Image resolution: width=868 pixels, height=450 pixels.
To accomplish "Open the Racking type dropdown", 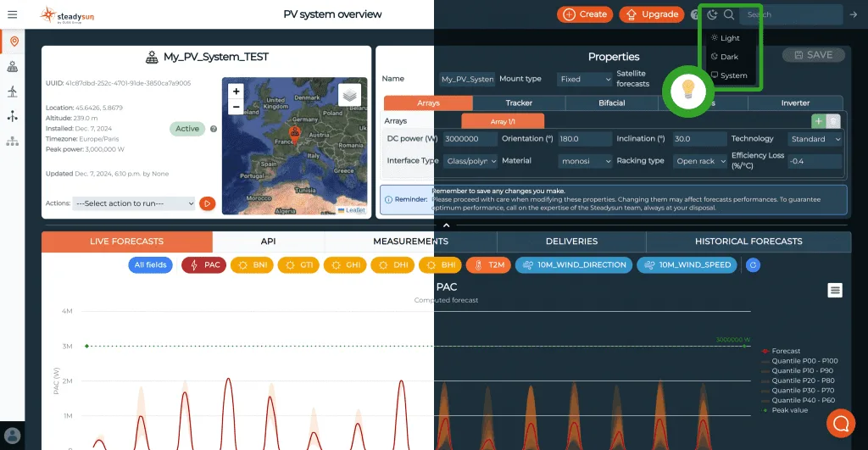I will point(700,161).
